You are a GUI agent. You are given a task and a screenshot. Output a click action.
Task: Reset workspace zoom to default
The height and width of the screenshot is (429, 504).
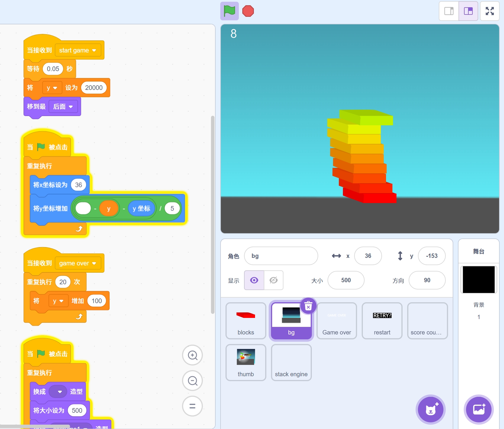[192, 406]
